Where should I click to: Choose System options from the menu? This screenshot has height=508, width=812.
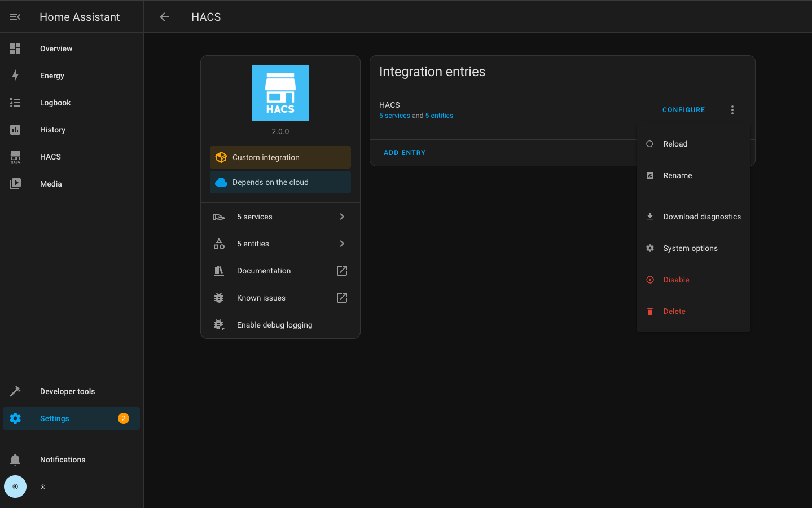point(690,248)
